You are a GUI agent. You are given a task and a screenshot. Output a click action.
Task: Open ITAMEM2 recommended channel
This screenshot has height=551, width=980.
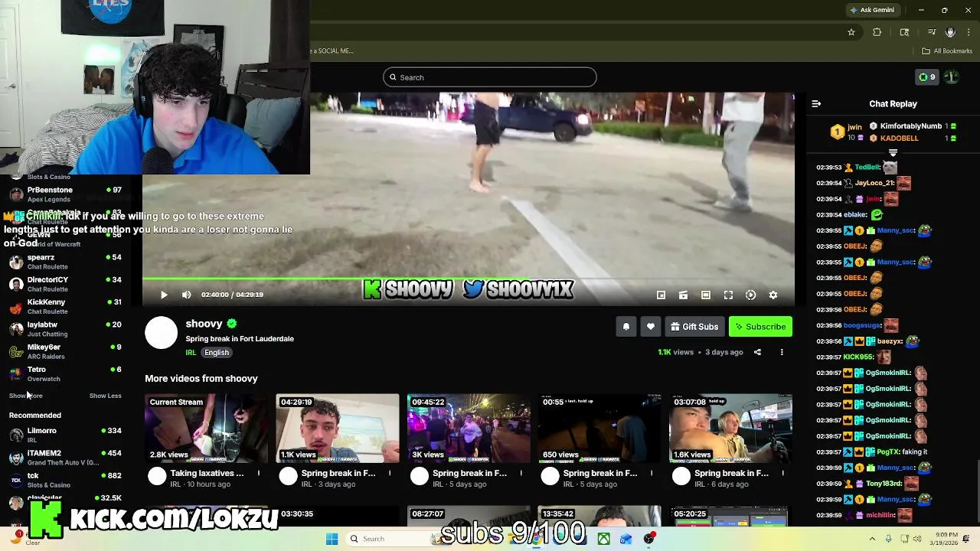pos(65,457)
